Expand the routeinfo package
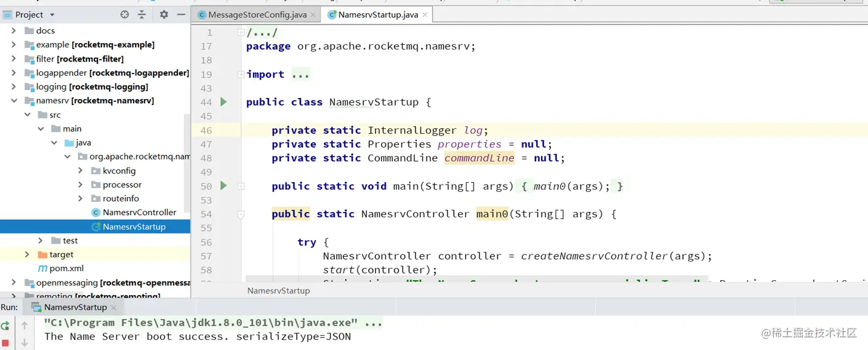This screenshot has height=350, width=868. click(81, 198)
